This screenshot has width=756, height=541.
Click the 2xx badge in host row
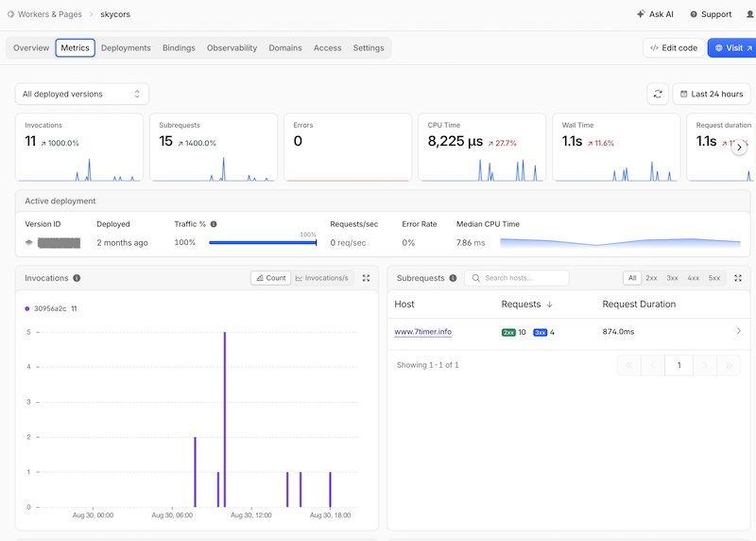click(508, 332)
